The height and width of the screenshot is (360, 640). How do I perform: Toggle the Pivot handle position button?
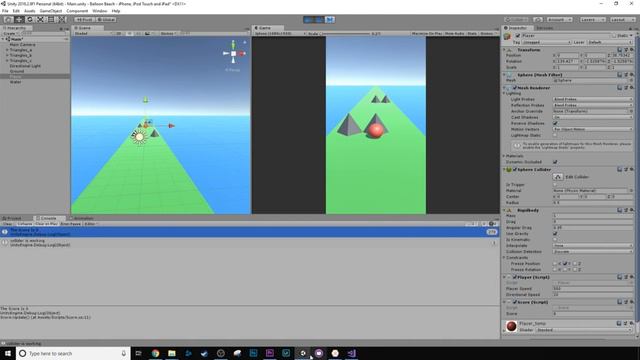tap(84, 20)
